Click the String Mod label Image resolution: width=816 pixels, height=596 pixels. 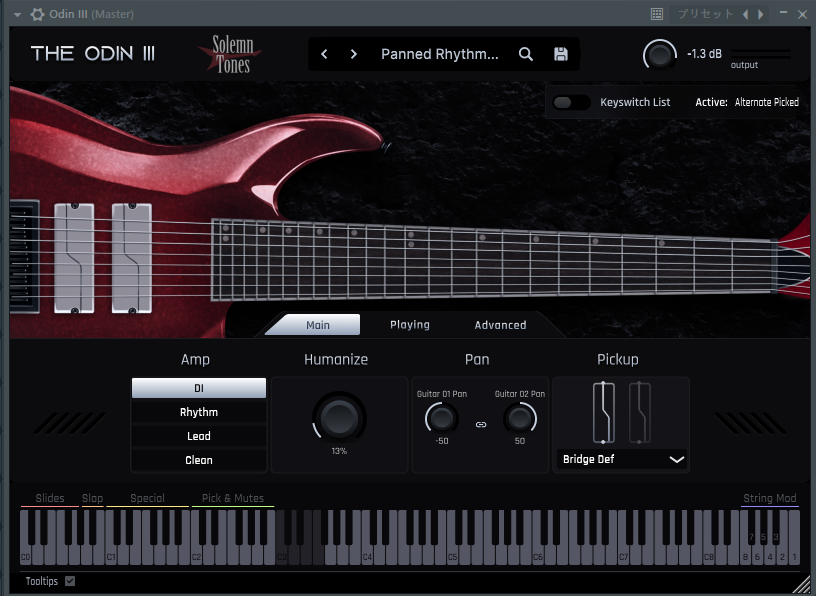pyautogui.click(x=770, y=498)
